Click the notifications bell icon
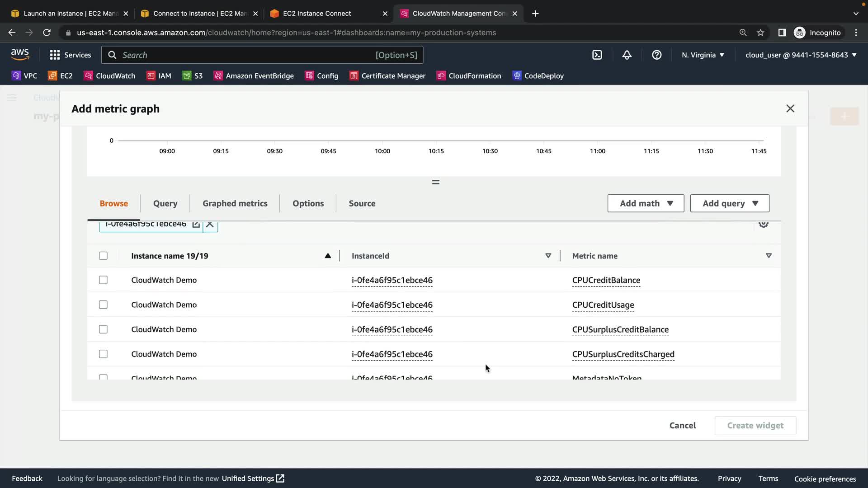The height and width of the screenshot is (488, 868). (x=627, y=55)
